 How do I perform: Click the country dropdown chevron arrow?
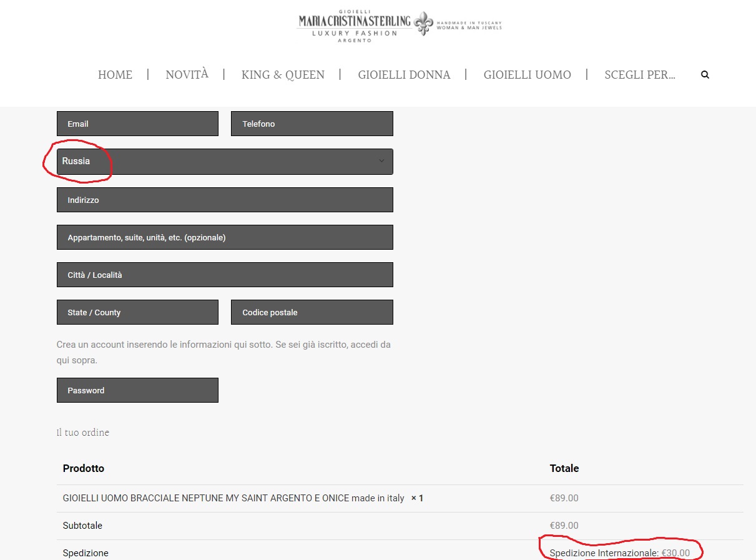381,161
